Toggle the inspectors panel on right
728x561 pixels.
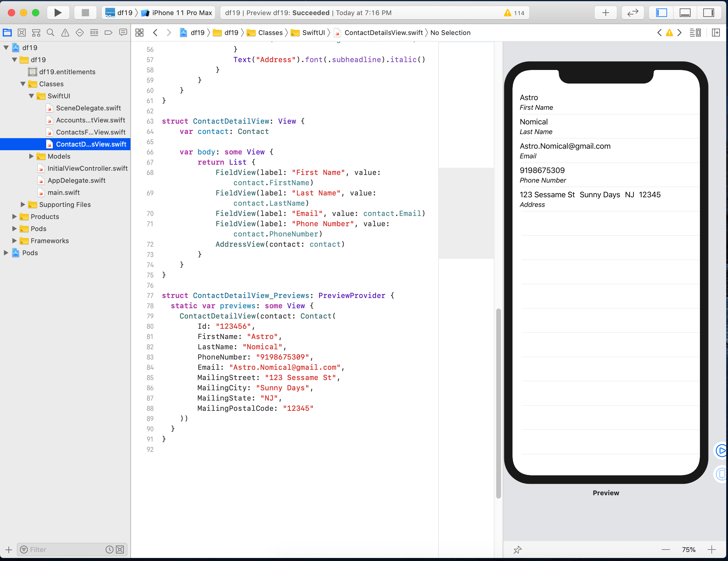click(708, 13)
